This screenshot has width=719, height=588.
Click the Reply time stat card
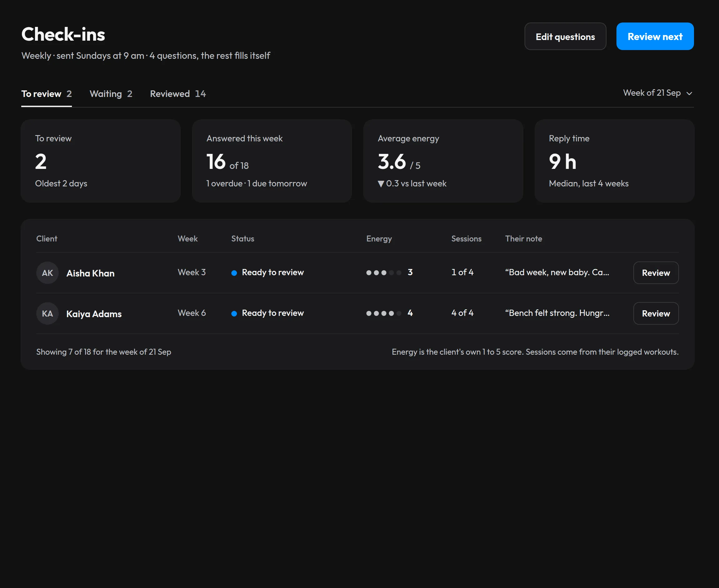[x=614, y=161]
